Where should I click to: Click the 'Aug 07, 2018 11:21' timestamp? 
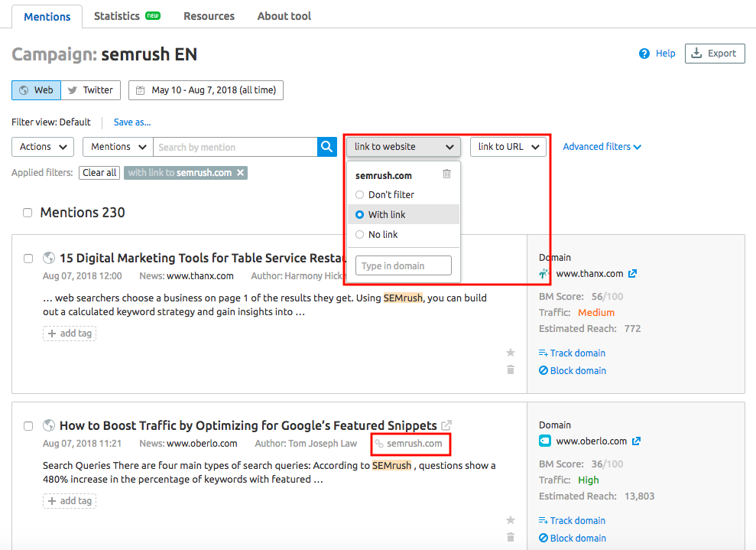coord(82,444)
